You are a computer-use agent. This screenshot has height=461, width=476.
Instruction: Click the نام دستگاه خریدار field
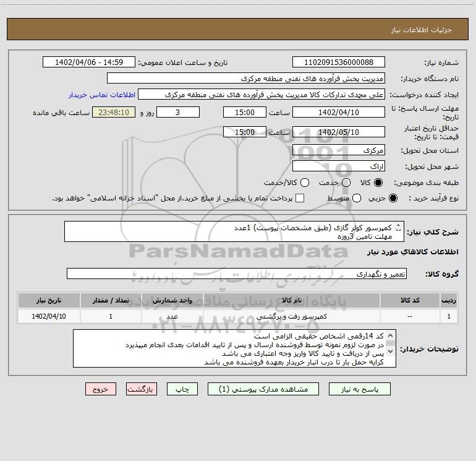point(246,78)
